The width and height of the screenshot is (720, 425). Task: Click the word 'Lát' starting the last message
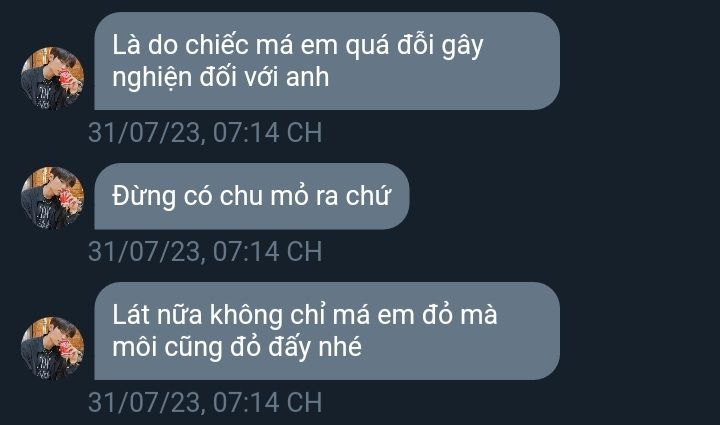[x=131, y=316]
